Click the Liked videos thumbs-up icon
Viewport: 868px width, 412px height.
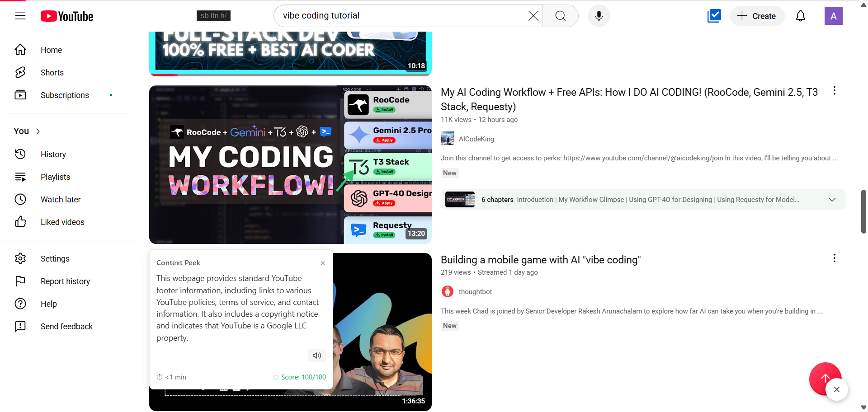20,222
